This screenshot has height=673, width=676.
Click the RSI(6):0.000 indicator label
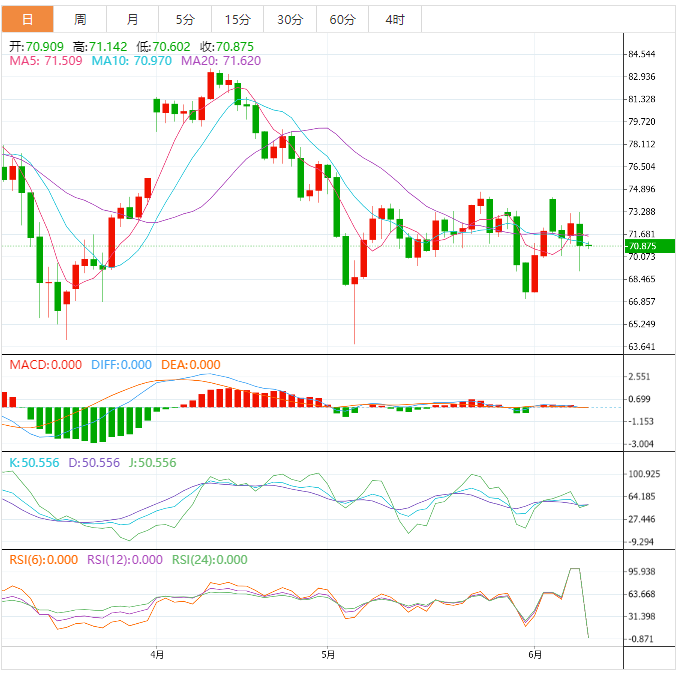(43, 560)
